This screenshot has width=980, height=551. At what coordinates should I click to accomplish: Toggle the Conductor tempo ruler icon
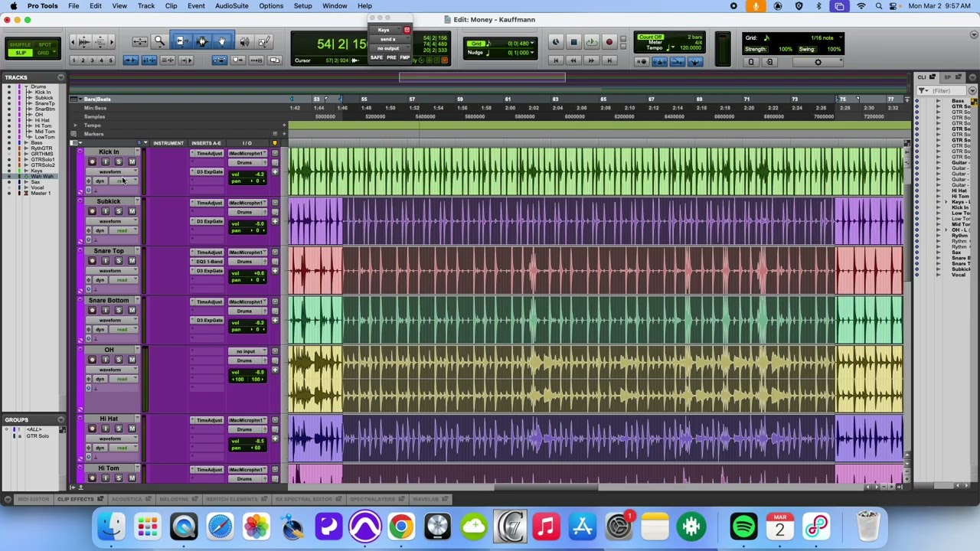point(695,61)
